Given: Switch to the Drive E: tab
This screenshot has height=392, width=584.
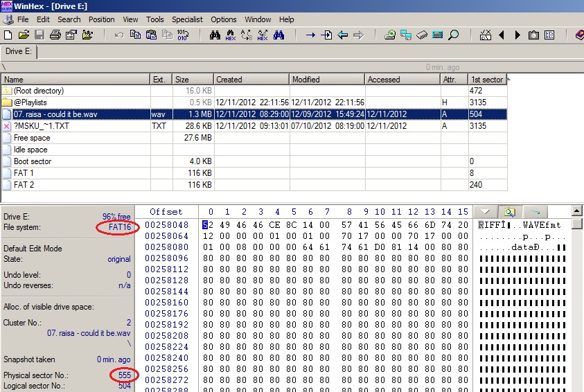Looking at the screenshot, I should (x=19, y=51).
